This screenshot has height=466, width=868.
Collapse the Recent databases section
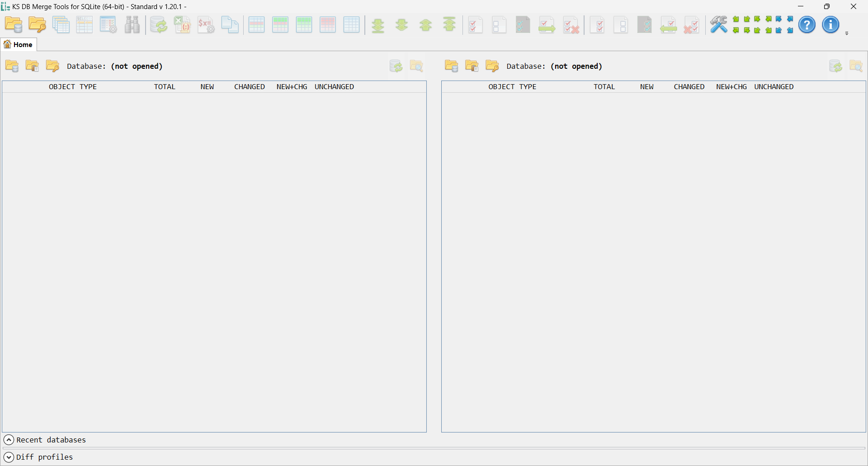[x=9, y=440]
